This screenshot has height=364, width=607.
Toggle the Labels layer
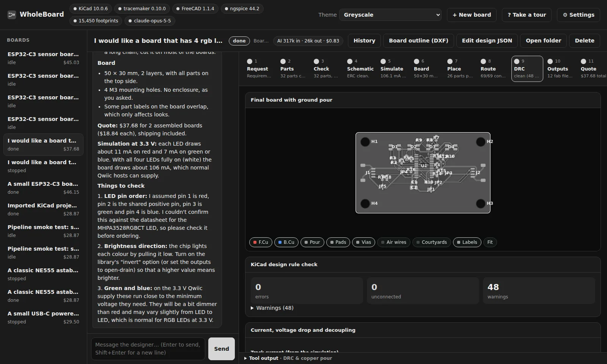pyautogui.click(x=467, y=242)
